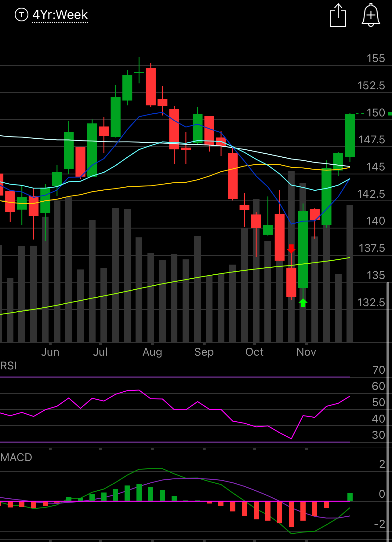Tap the green buy arrow marker
The width and height of the screenshot is (392, 542).
click(303, 303)
